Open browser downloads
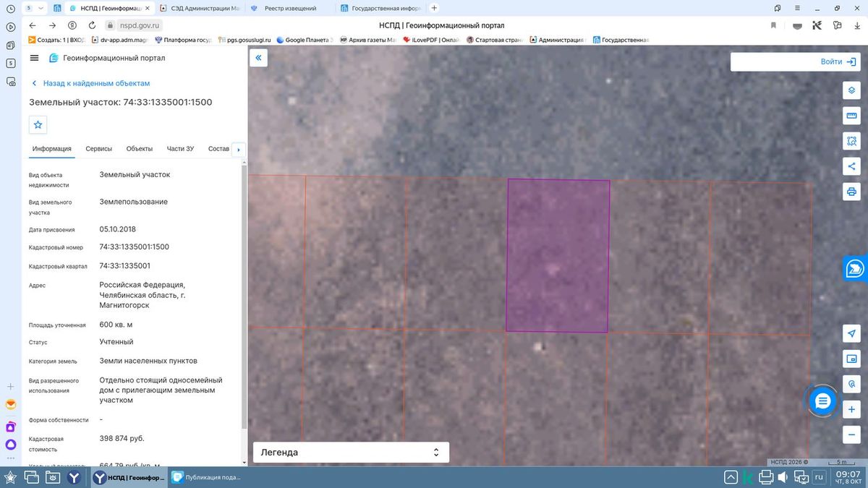The height and width of the screenshot is (488, 868). 858,25
